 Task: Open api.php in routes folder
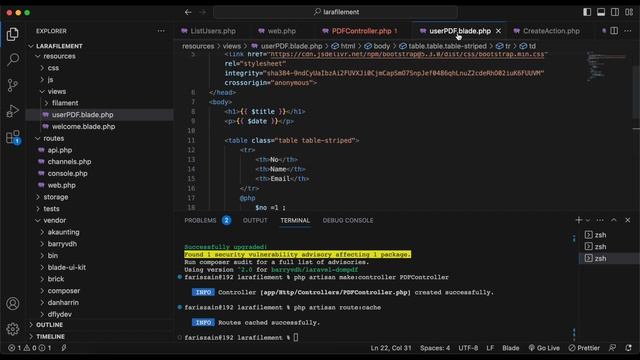pyautogui.click(x=60, y=150)
